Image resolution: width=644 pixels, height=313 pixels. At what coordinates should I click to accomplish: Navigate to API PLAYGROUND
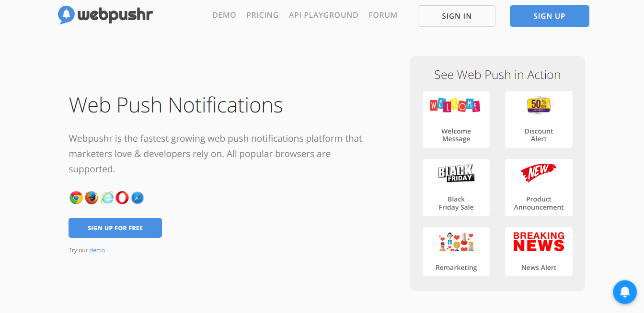[323, 15]
